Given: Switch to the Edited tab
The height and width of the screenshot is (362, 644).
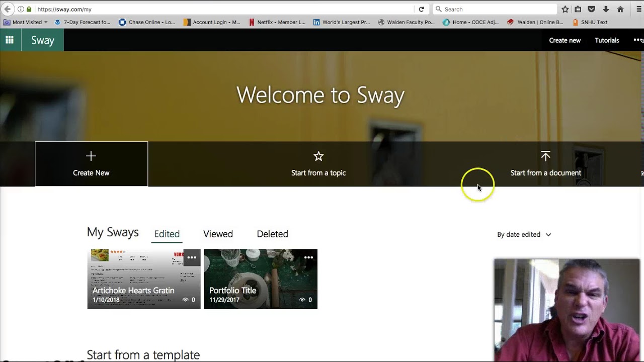Looking at the screenshot, I should click(x=167, y=234).
